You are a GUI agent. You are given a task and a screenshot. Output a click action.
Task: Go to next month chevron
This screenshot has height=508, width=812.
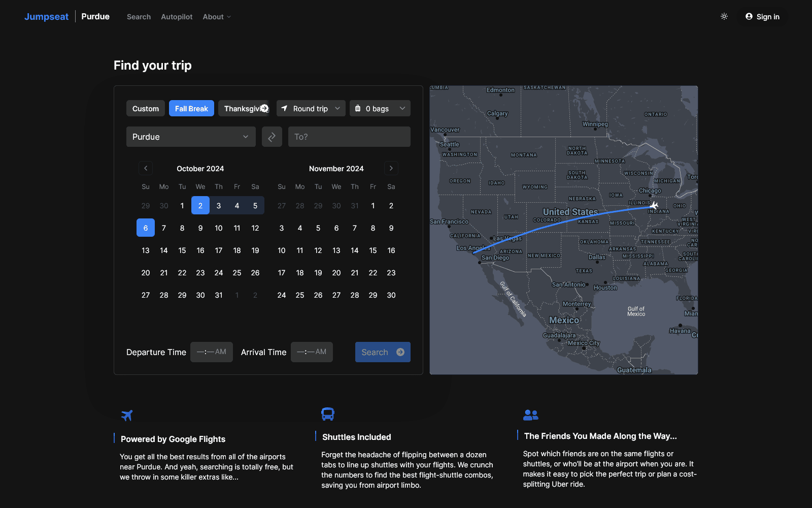coord(391,168)
